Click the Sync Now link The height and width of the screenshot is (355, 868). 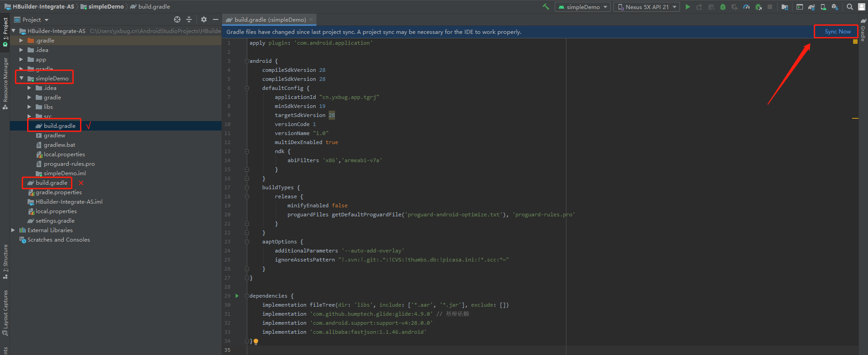point(837,32)
